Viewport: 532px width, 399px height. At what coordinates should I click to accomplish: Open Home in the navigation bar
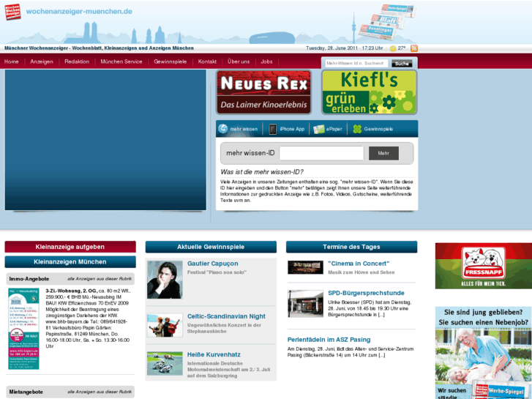[12, 61]
